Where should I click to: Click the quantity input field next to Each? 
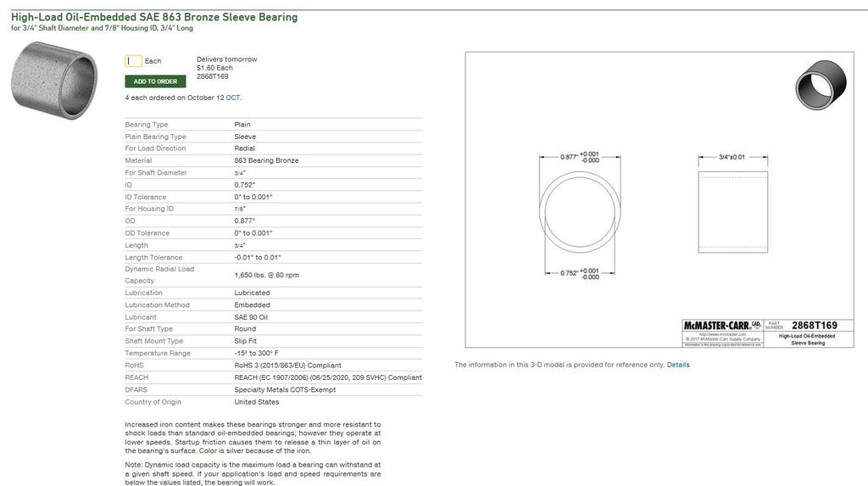pos(133,61)
